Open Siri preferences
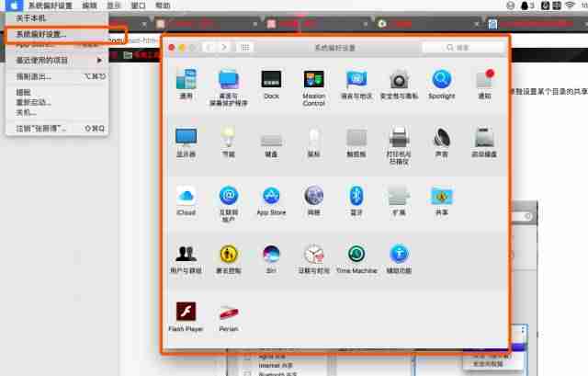588x376 pixels. (x=271, y=258)
